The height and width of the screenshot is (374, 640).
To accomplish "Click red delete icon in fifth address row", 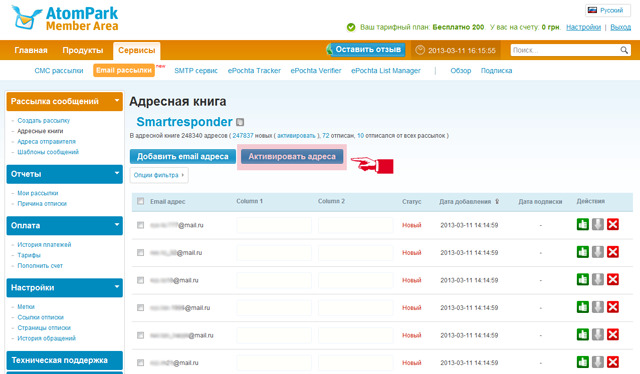I will pyautogui.click(x=613, y=335).
